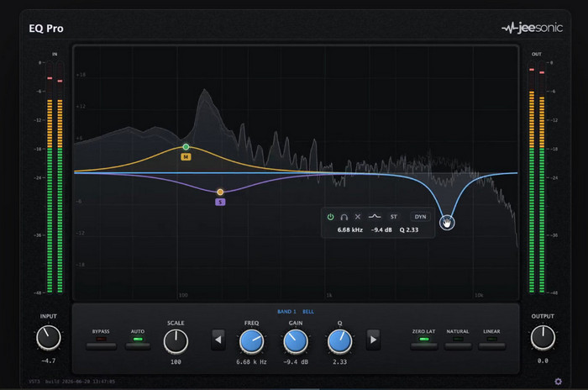Screen dimensions: 588x390
Task: Click the purple S side label tag
Action: coord(220,202)
